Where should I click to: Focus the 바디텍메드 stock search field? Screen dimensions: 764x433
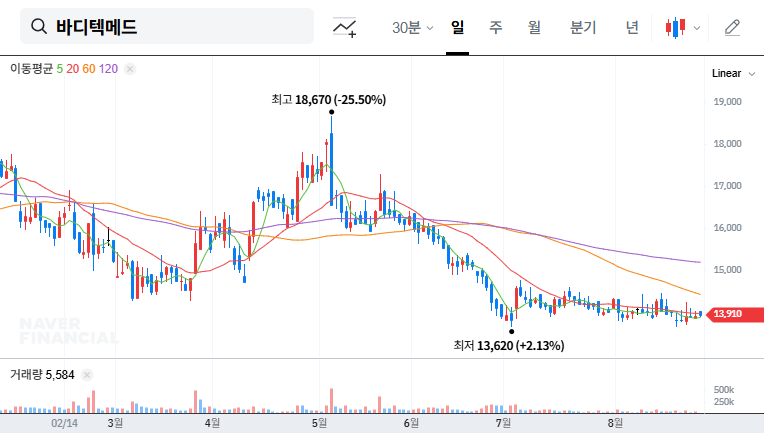pyautogui.click(x=167, y=26)
